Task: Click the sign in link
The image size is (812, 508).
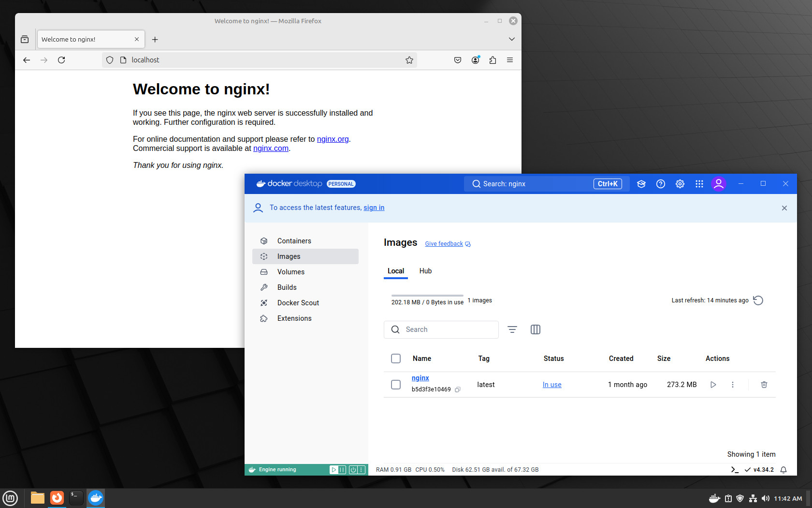Action: (x=374, y=208)
